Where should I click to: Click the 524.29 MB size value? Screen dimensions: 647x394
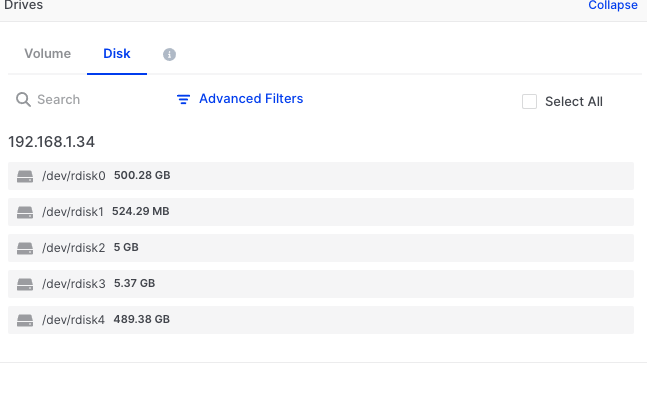(x=141, y=211)
